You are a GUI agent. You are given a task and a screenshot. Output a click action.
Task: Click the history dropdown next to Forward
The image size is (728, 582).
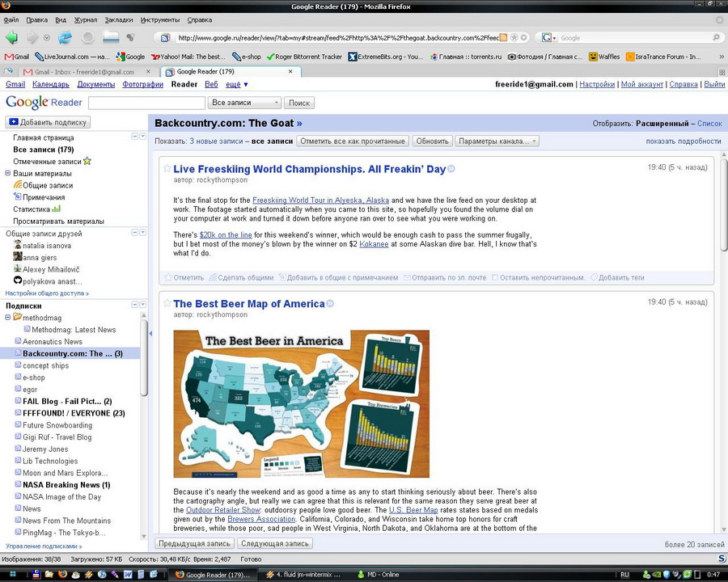point(46,38)
